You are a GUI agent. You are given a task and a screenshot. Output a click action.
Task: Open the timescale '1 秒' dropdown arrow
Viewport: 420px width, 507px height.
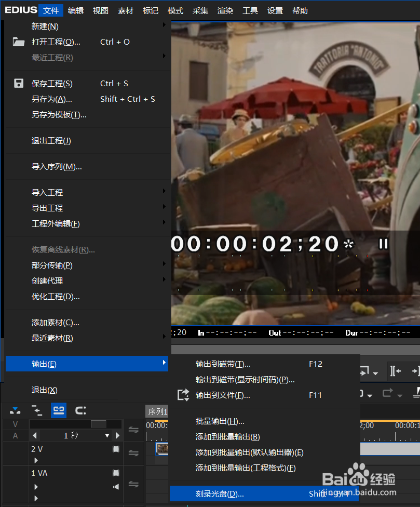pyautogui.click(x=107, y=435)
